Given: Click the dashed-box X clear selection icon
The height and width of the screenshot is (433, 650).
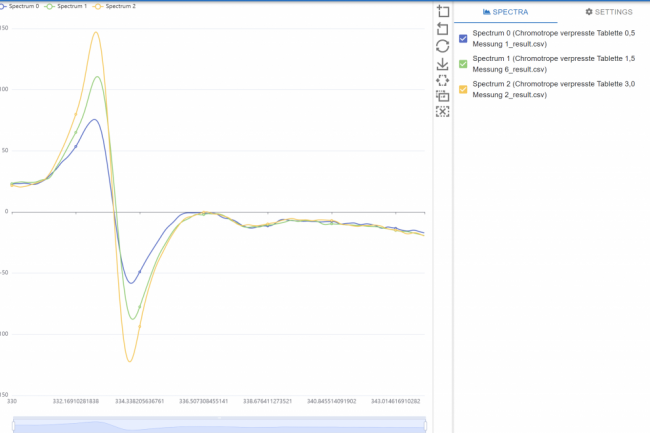Looking at the screenshot, I should tap(443, 112).
